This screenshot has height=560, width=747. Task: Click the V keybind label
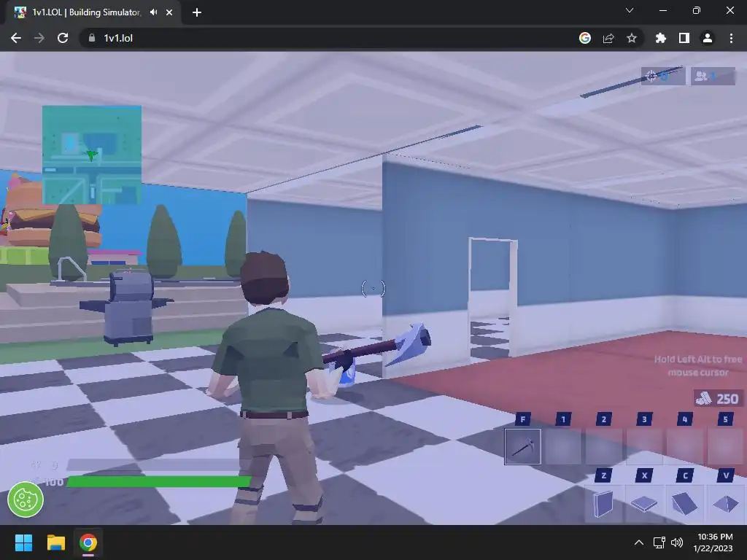point(725,475)
